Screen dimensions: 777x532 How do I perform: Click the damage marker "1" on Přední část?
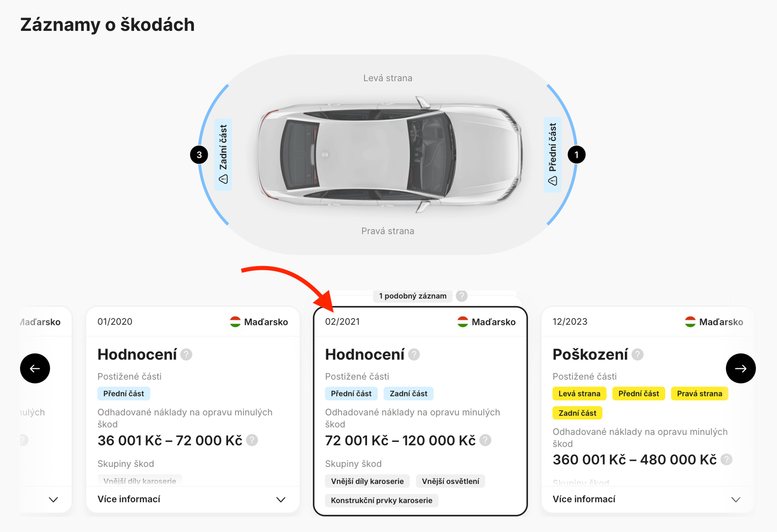[577, 154]
